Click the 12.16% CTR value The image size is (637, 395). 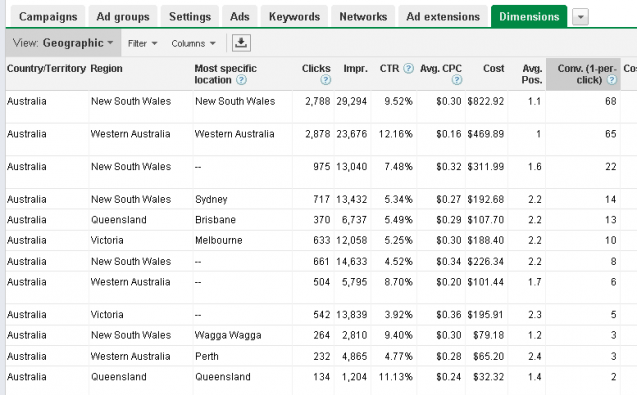396,134
